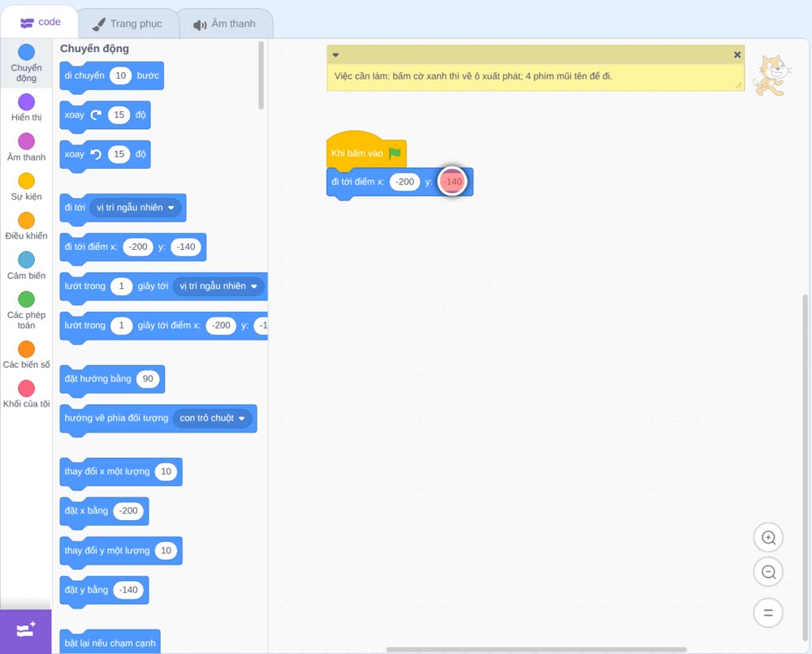Open dropdown on 'đi tới vị trí ngẫu nhiên' block
The width and height of the screenshot is (812, 654).
(x=136, y=208)
